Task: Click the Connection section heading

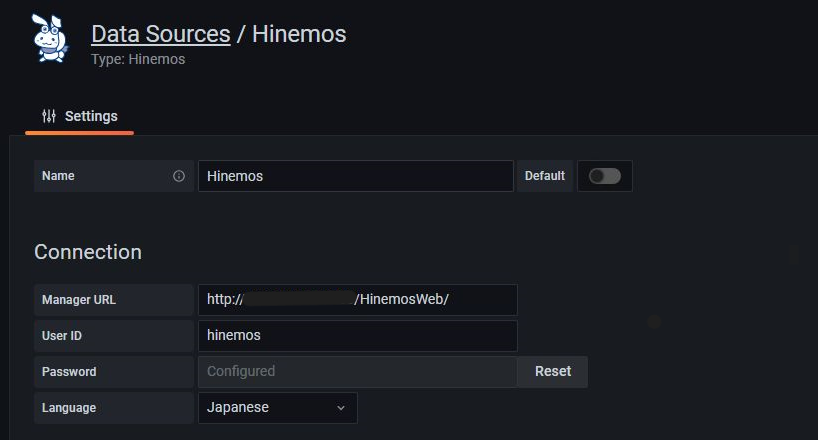Action: (x=88, y=252)
